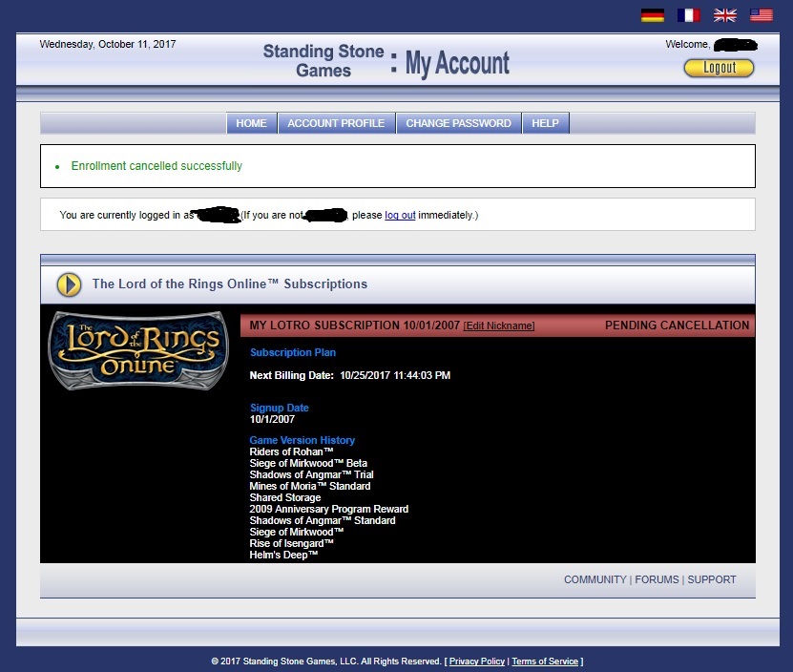The width and height of the screenshot is (793, 672).
Task: Expand Lord of the Rings Online Subscriptions arrow
Action: [x=69, y=284]
